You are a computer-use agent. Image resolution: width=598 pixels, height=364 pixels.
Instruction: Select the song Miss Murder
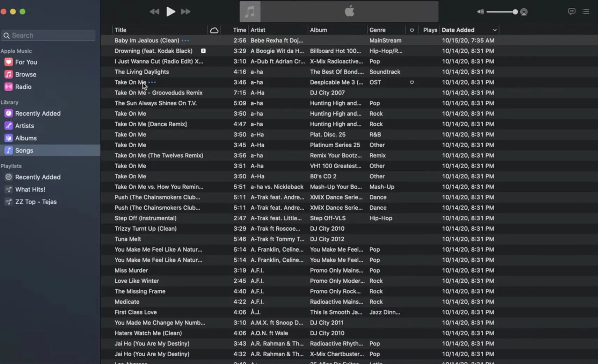[x=131, y=270]
